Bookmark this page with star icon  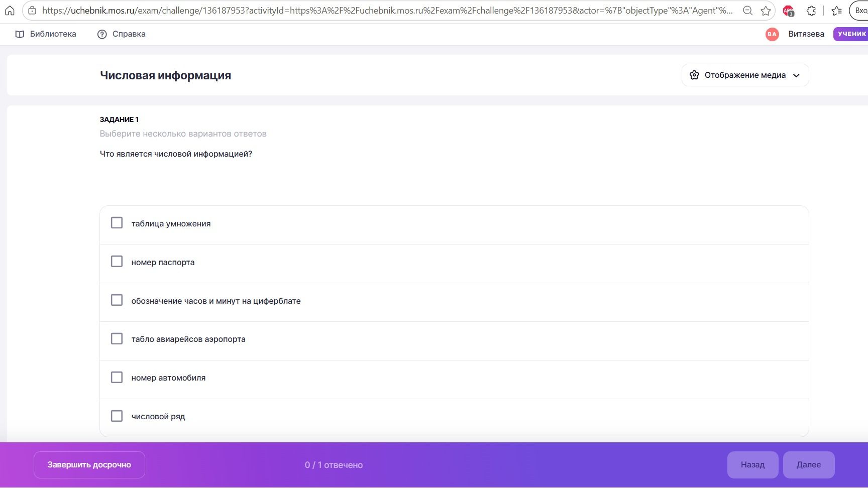click(766, 11)
